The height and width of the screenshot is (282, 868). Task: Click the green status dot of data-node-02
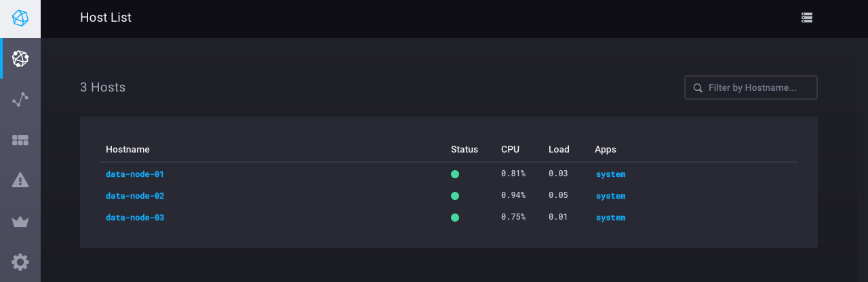(455, 196)
